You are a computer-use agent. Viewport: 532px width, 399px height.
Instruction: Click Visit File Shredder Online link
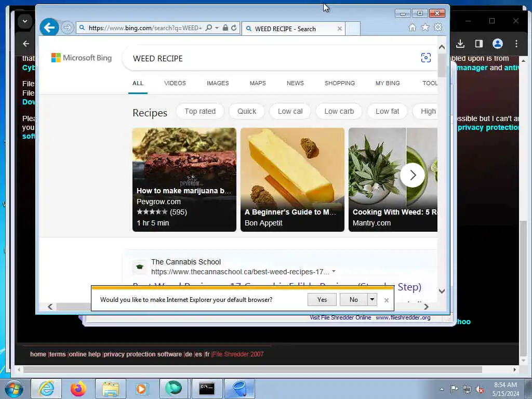(340, 317)
